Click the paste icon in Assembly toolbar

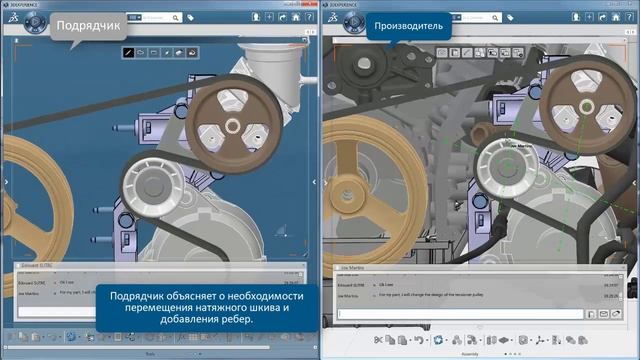tap(402, 340)
